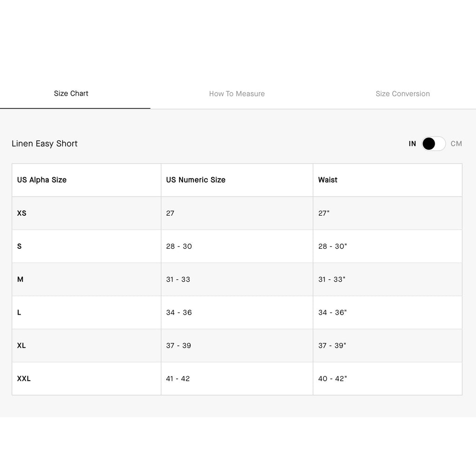
Task: Click the Waist column header
Action: (x=328, y=180)
